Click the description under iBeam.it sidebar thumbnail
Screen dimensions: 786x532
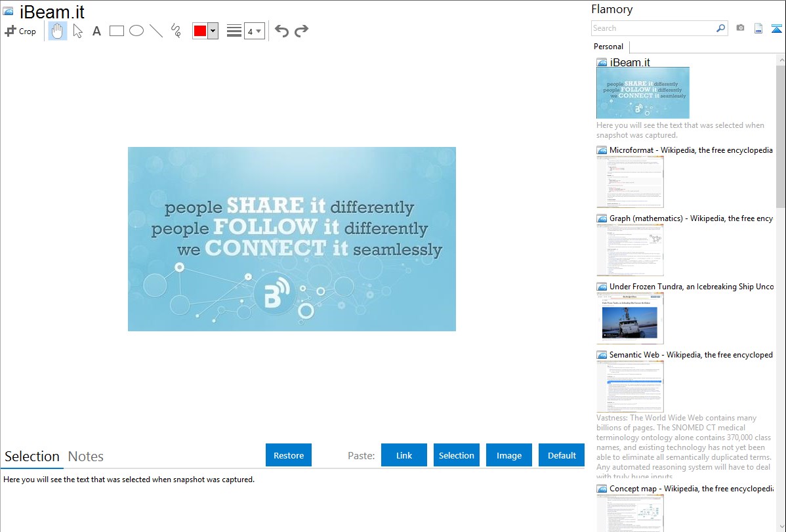coord(680,130)
